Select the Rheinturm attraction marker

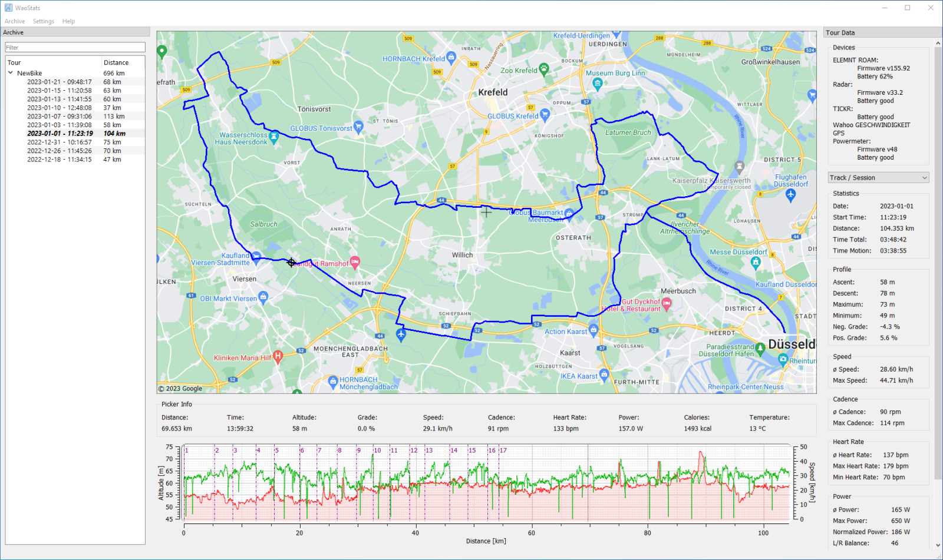pyautogui.click(x=783, y=360)
